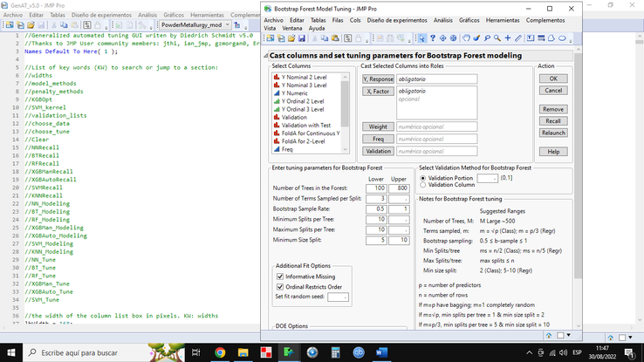The height and width of the screenshot is (362, 644).
Task: Open Calculator from the taskbar
Action: 336,352
